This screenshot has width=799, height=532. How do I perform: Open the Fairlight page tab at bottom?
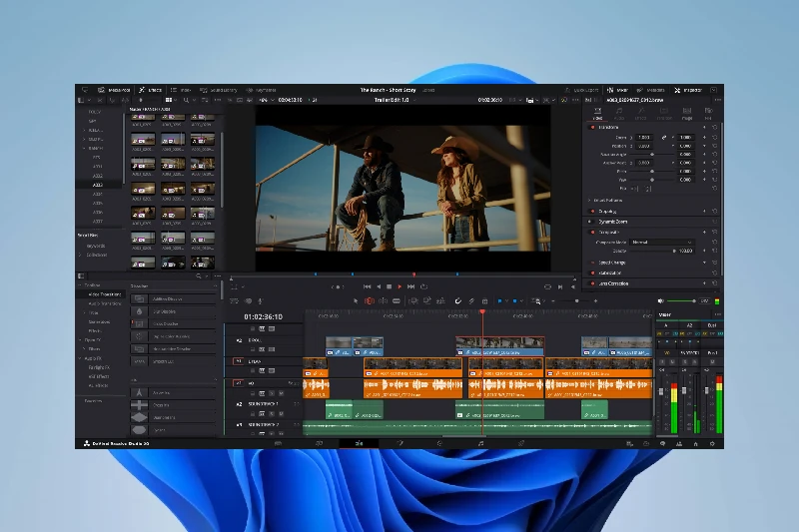pos(480,444)
